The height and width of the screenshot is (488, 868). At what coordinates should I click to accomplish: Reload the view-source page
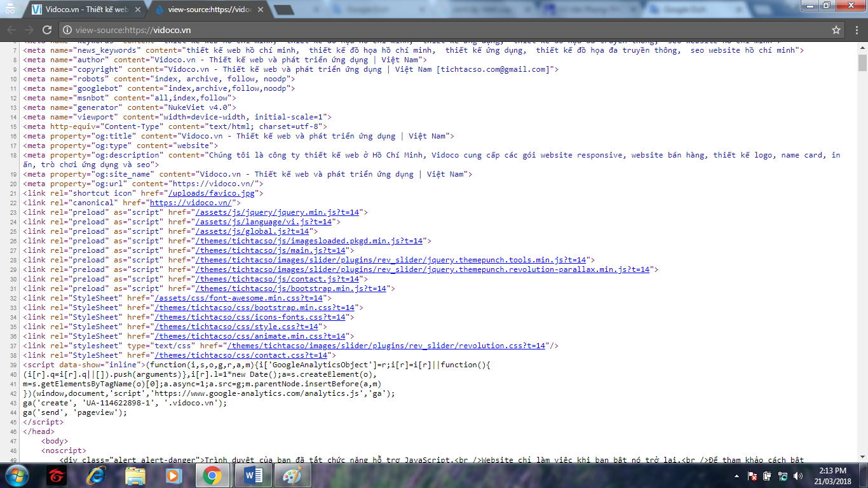click(x=47, y=30)
